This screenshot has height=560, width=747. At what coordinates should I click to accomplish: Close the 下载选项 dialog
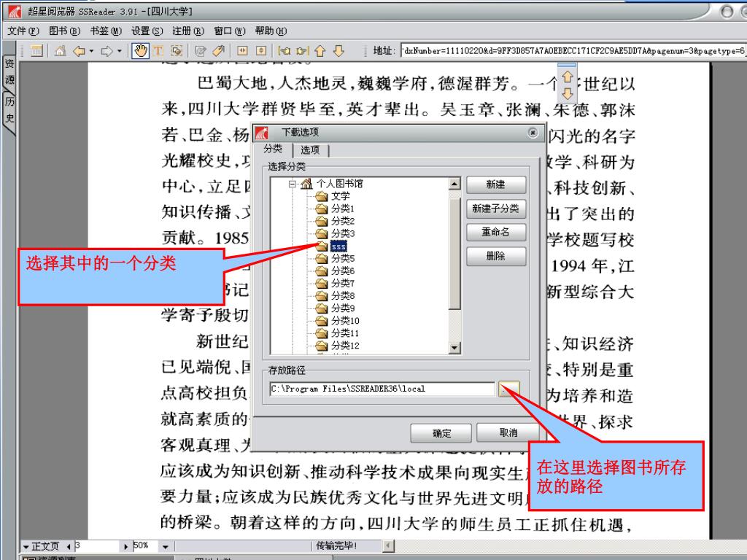tap(533, 133)
